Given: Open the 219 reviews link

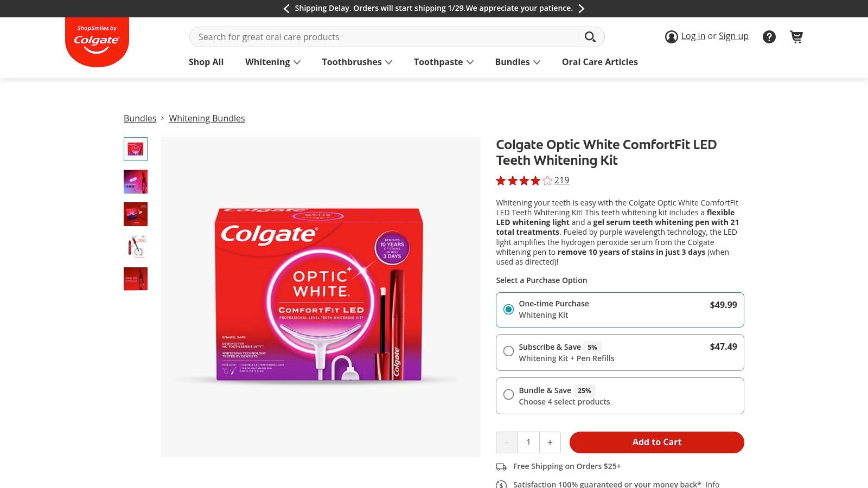Looking at the screenshot, I should click(561, 180).
